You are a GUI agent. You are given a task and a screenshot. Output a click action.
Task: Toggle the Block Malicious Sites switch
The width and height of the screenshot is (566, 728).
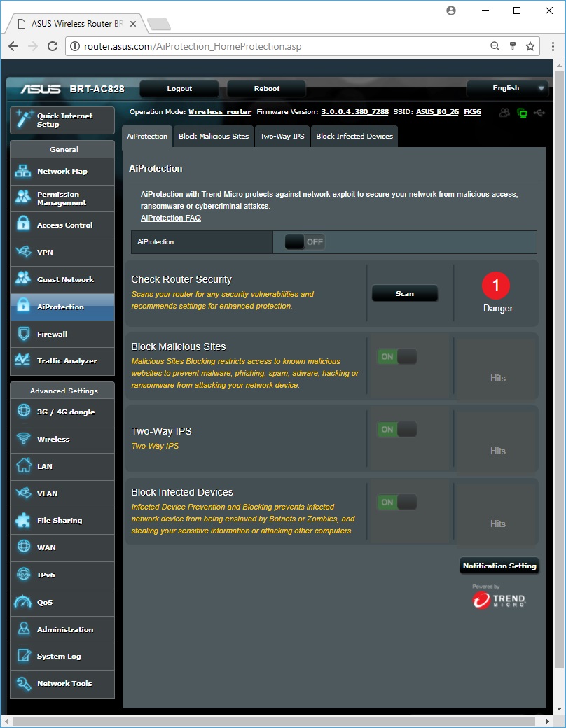397,357
